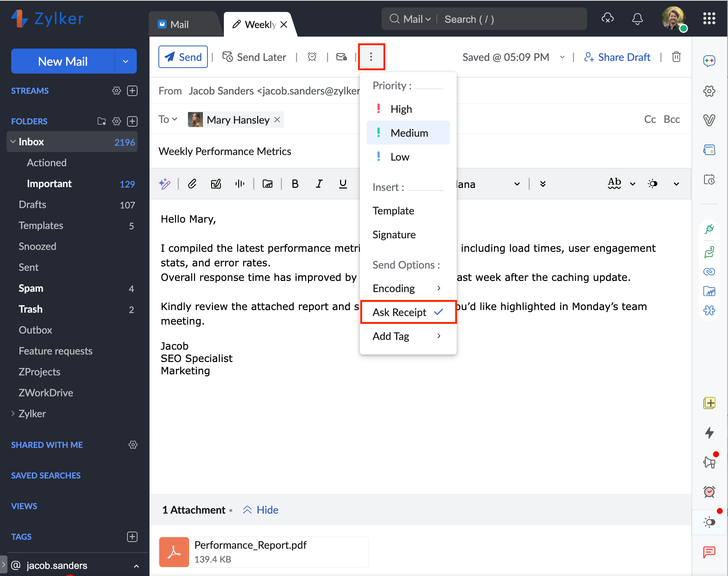Choose Template from Insert menu
Screen dimensions: 728x576
point(393,211)
